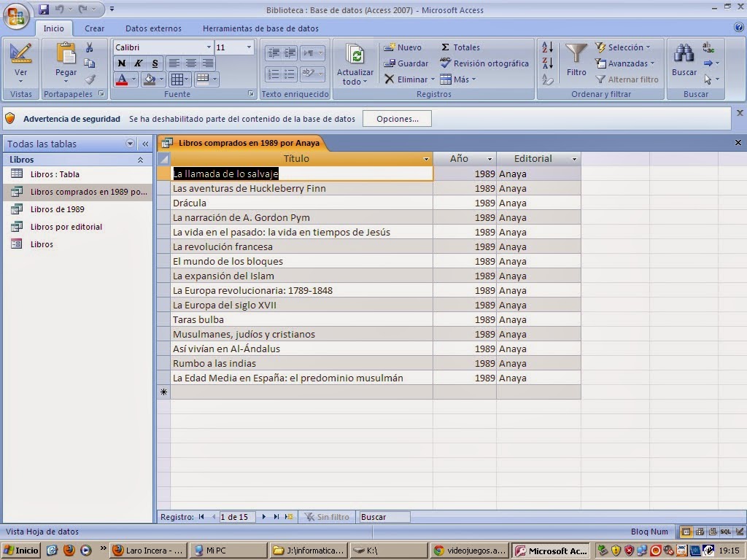Toggle italic K formatting

click(x=138, y=63)
